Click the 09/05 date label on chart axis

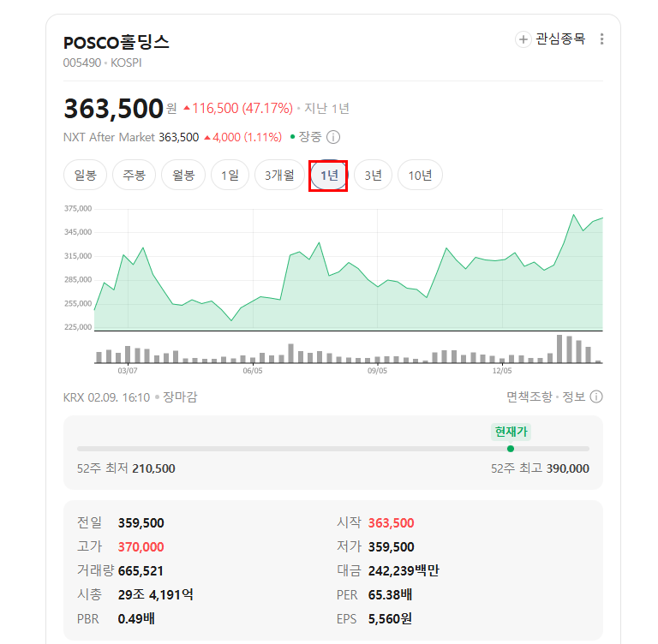tap(377, 371)
